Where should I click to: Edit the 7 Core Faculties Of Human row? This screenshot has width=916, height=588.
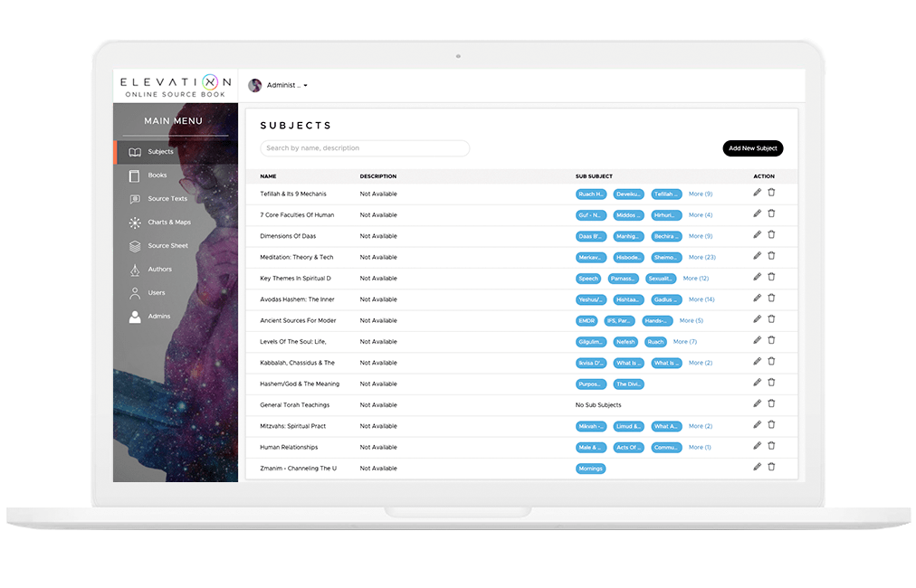[x=757, y=213]
